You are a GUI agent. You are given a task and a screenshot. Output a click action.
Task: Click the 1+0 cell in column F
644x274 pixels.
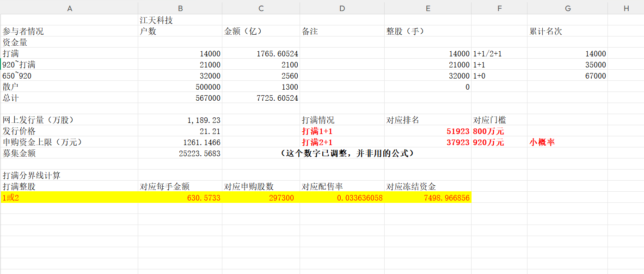(x=499, y=76)
